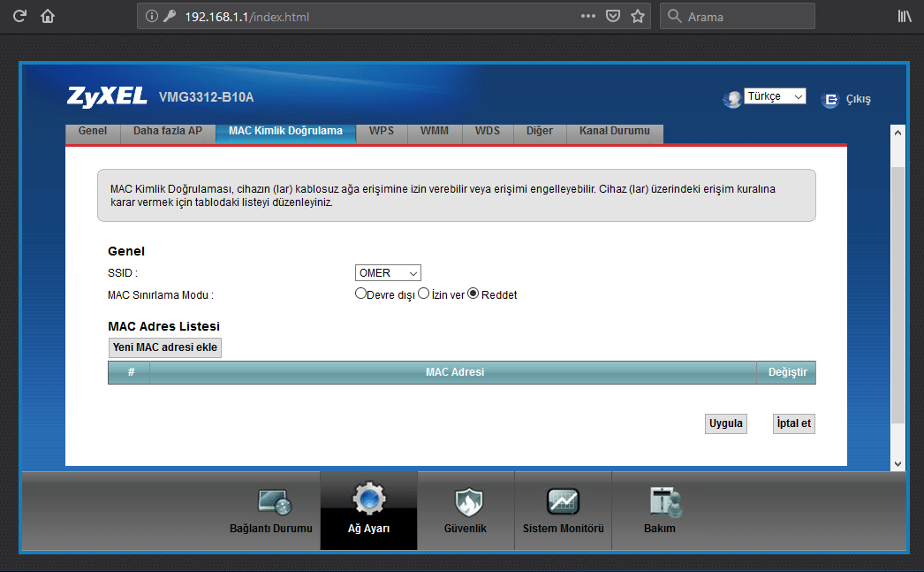Click the MAC Sınırlama Modu label

point(160,295)
